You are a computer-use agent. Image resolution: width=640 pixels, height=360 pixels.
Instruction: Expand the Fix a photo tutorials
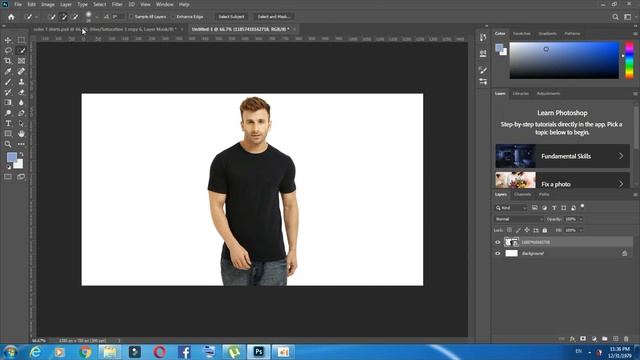[562, 180]
